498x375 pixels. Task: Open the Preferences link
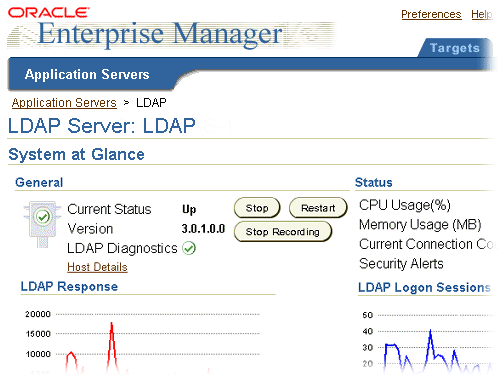431,14
